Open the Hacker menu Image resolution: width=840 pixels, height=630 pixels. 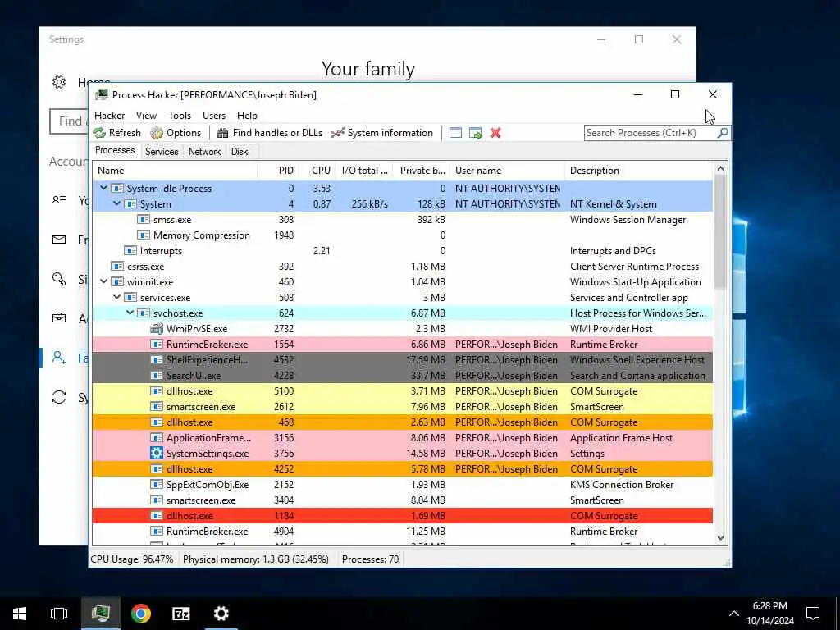[109, 115]
